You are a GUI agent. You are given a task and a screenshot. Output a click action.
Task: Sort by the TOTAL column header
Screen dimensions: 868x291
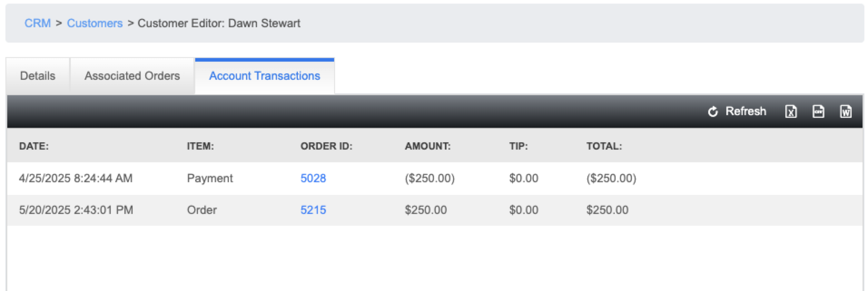(604, 146)
